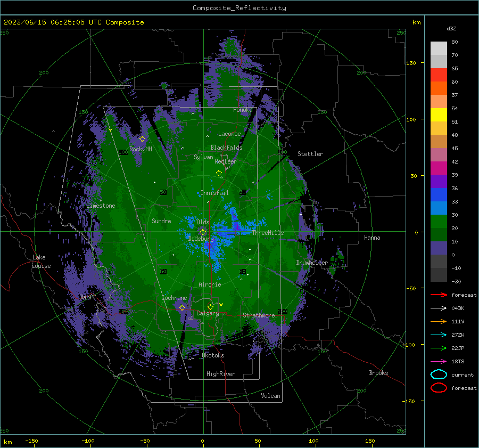Click the Banff label on the map

pyautogui.click(x=88, y=297)
